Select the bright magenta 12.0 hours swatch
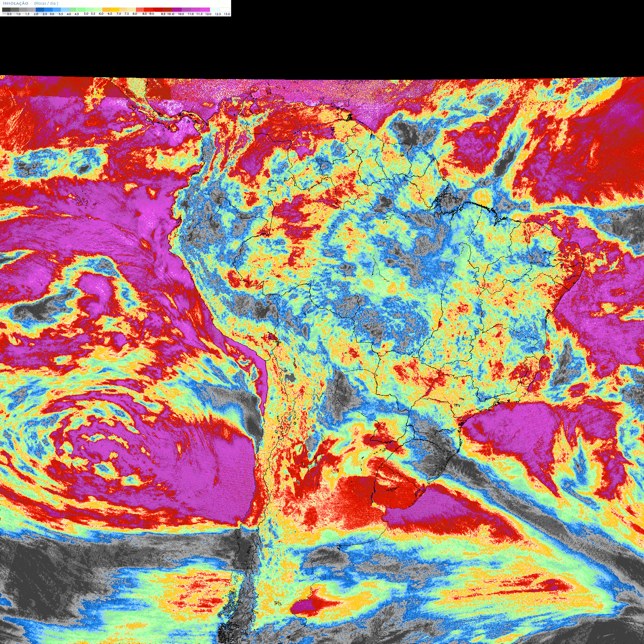This screenshot has height=644, width=644. (x=205, y=10)
